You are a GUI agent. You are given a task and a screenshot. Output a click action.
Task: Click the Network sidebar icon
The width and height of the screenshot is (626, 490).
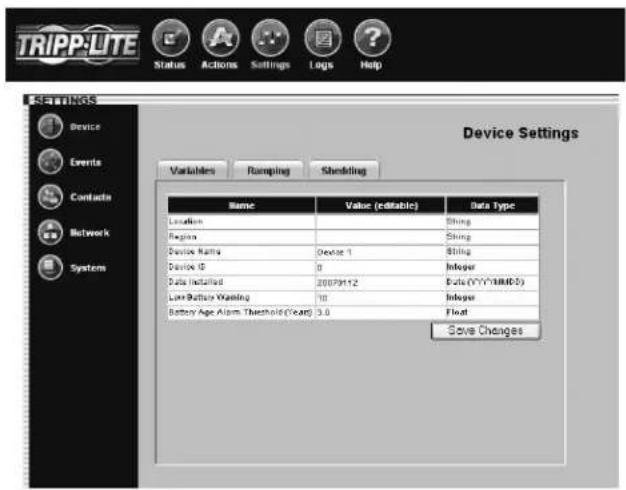[x=50, y=232]
